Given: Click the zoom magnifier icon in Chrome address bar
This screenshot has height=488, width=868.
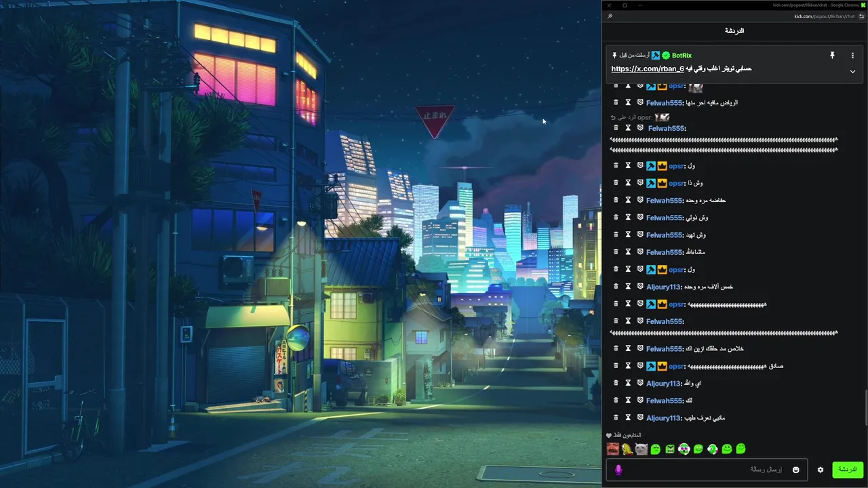Looking at the screenshot, I should coord(610,16).
